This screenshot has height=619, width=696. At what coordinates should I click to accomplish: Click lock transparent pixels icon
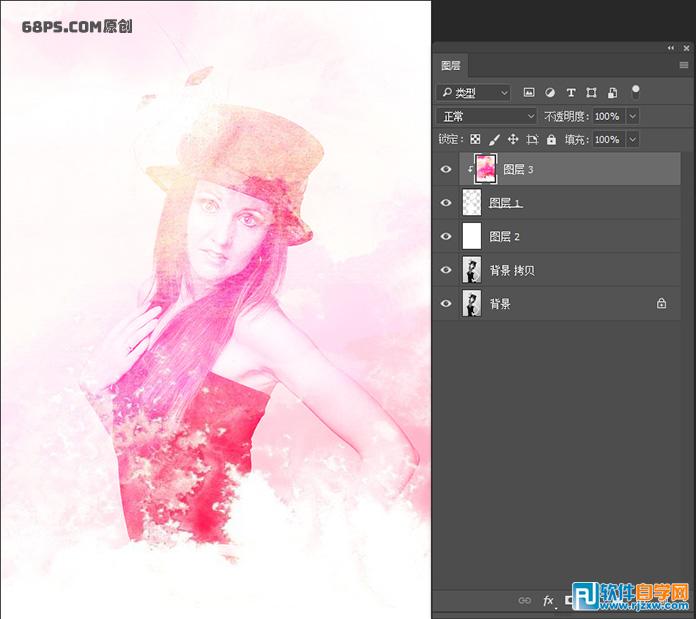pyautogui.click(x=476, y=140)
